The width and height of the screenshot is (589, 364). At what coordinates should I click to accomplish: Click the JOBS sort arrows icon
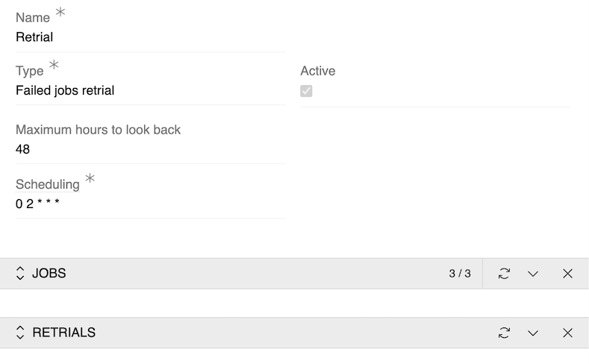(20, 274)
